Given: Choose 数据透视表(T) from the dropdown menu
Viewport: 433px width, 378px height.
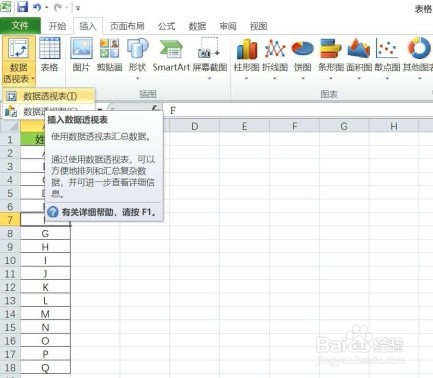Looking at the screenshot, I should tap(49, 96).
